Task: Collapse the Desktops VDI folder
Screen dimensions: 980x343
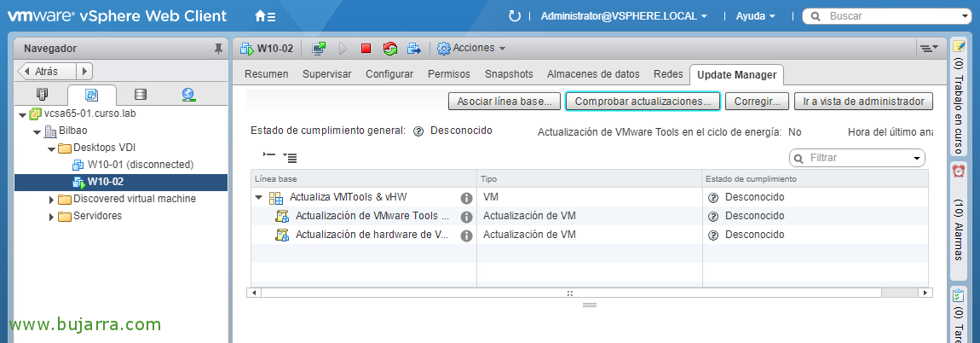Action: 52,148
